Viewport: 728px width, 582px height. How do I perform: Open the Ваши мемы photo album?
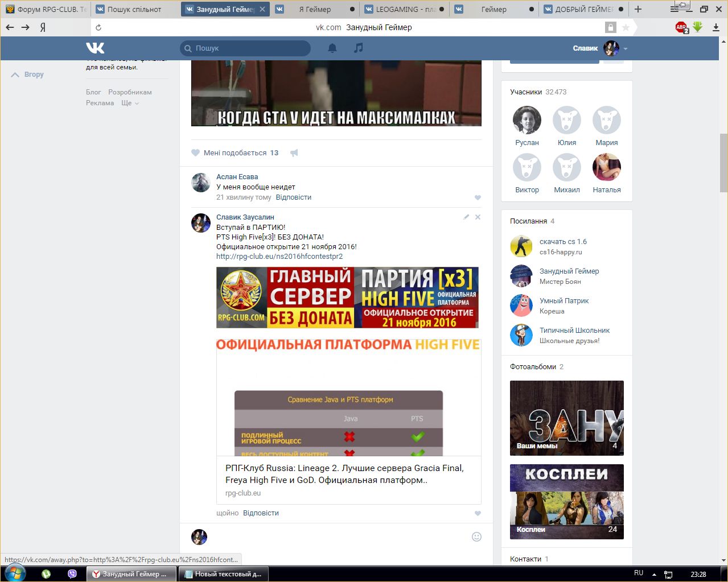point(567,418)
